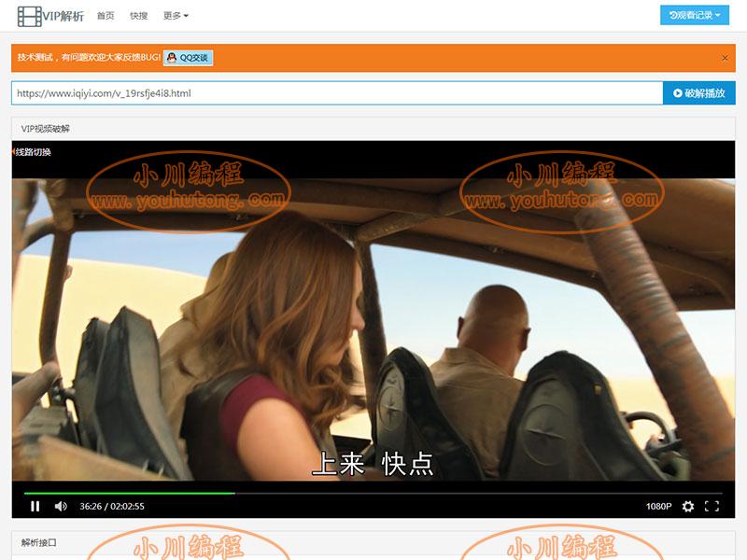The width and height of the screenshot is (747, 560).
Task: Click the VIP解析 film logo
Action: coord(50,16)
